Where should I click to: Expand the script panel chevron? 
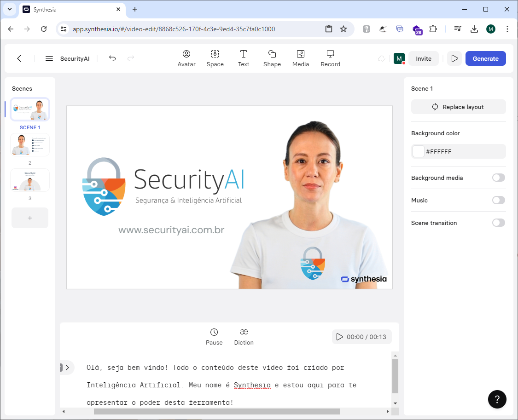[67, 368]
